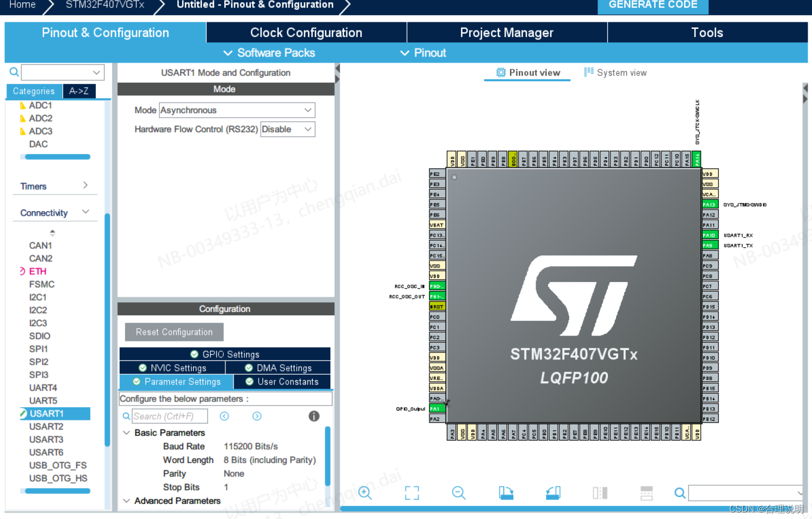The image size is (812, 519).
Task: Click the STM32F407VGTx breadcrumb
Action: coord(105,5)
